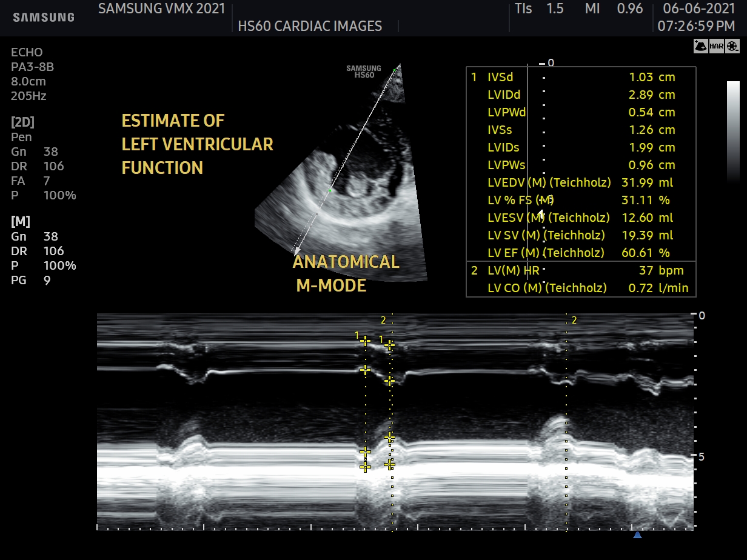747x560 pixels.
Task: Click the date and time display
Action: point(698,18)
